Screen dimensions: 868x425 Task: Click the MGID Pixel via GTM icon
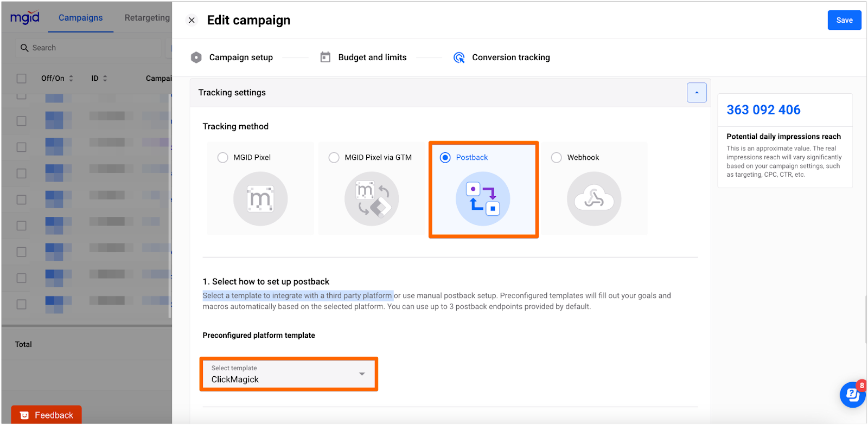coord(372,199)
